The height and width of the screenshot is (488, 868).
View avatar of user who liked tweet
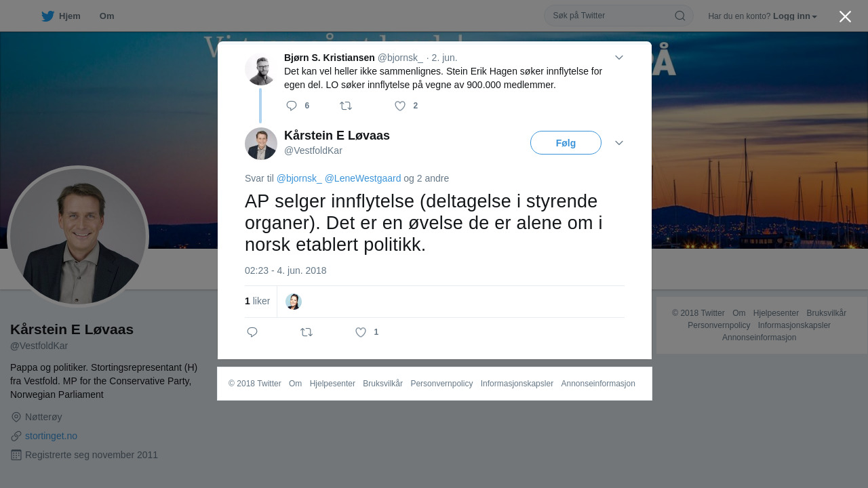294,302
